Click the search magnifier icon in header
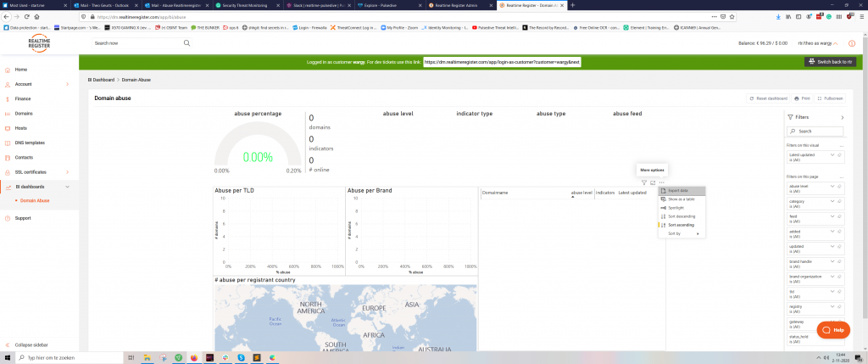Screen dimensions: 868x364 (186, 42)
